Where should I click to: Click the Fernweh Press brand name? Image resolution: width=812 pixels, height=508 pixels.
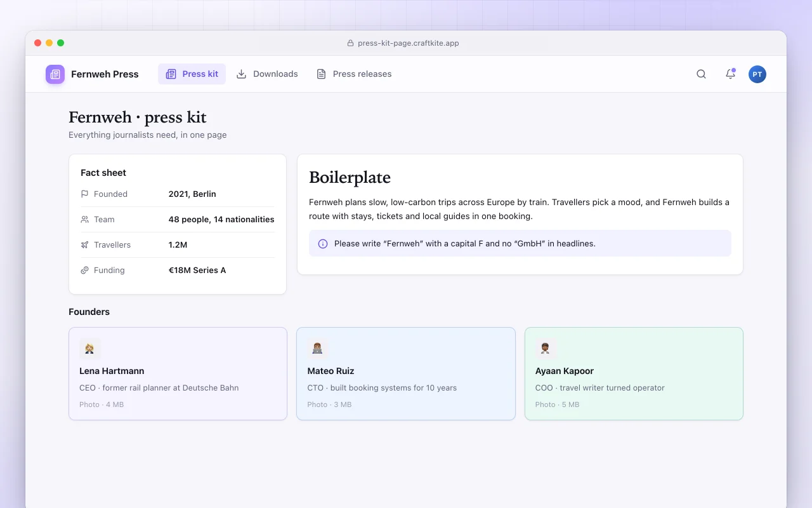105,74
